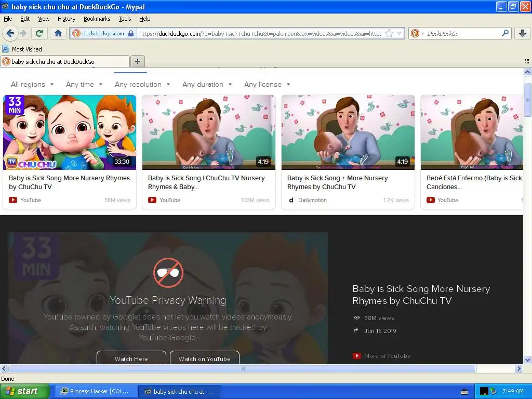This screenshot has width=532, height=399.
Task: Follow the More at YouTube link
Action: (387, 356)
